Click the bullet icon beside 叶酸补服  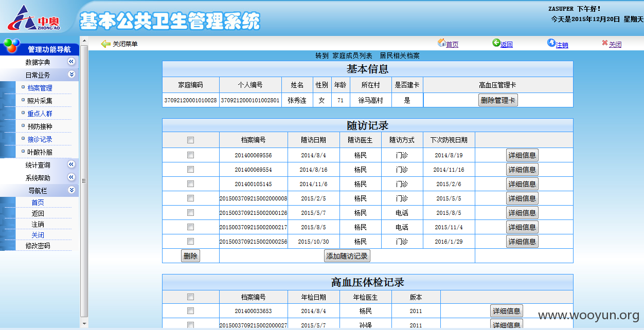pyautogui.click(x=23, y=151)
